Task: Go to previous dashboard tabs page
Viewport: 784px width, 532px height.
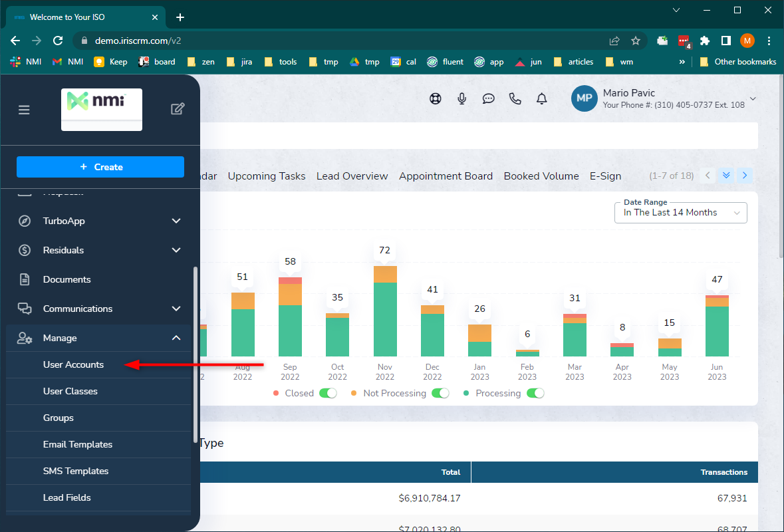Action: 708,176
